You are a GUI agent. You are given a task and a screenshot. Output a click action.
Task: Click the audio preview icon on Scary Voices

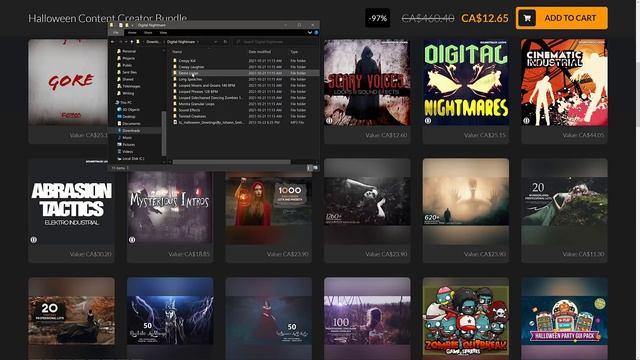point(329,121)
